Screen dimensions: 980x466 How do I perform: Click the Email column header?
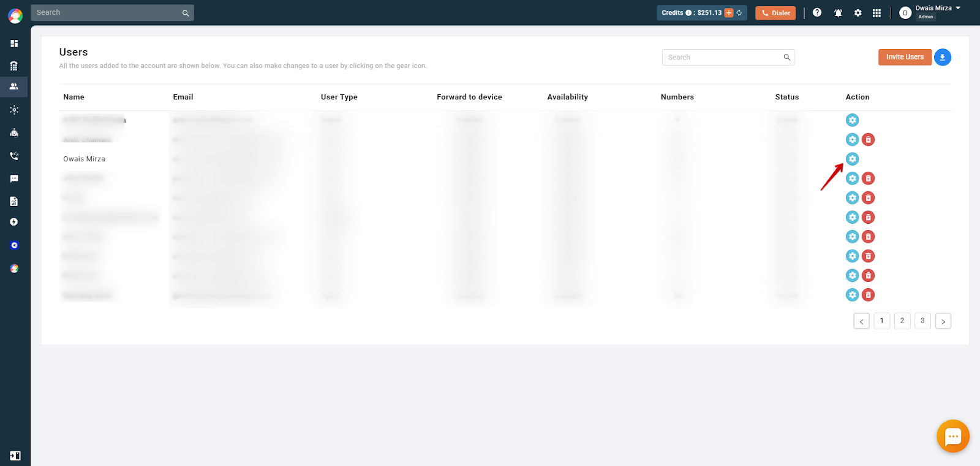[x=183, y=97]
